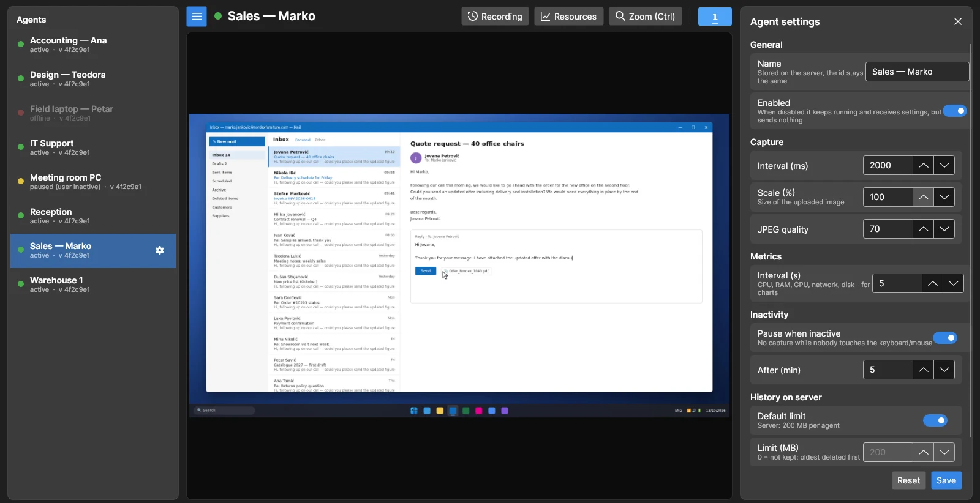Increase After (min) value
Viewport: 980px width, 503px height.
click(x=923, y=370)
